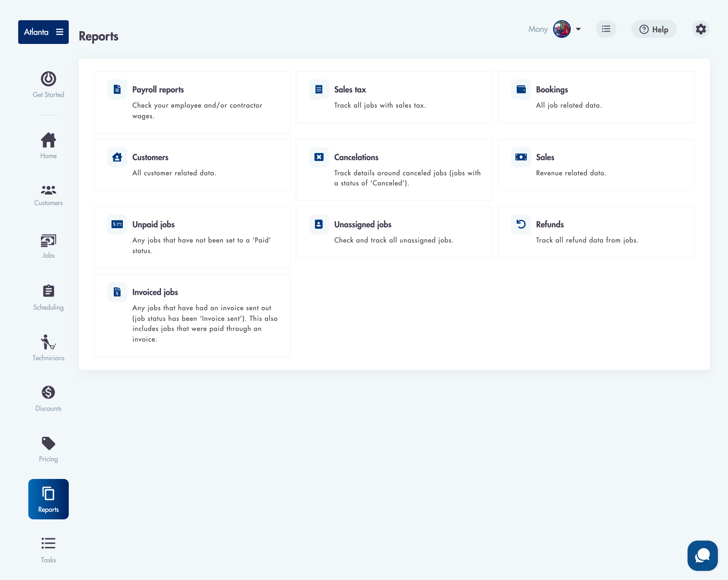Click the Cancelations X icon
The image size is (728, 580).
pyautogui.click(x=319, y=157)
